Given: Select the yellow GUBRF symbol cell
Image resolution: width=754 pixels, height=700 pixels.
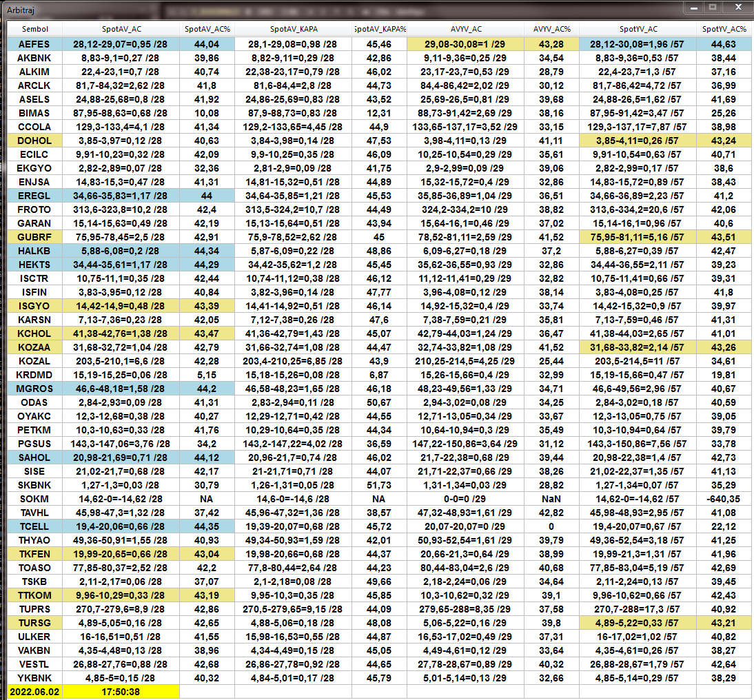Looking at the screenshot, I should coord(34,237).
